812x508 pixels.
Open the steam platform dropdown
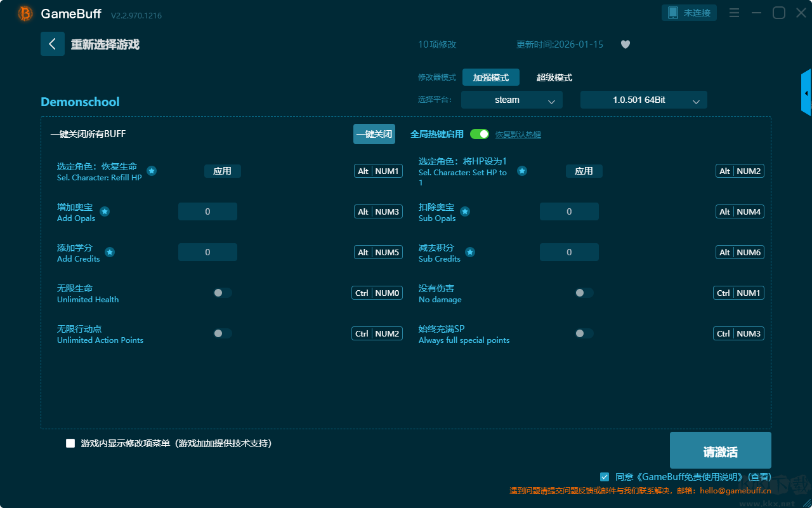pos(511,100)
